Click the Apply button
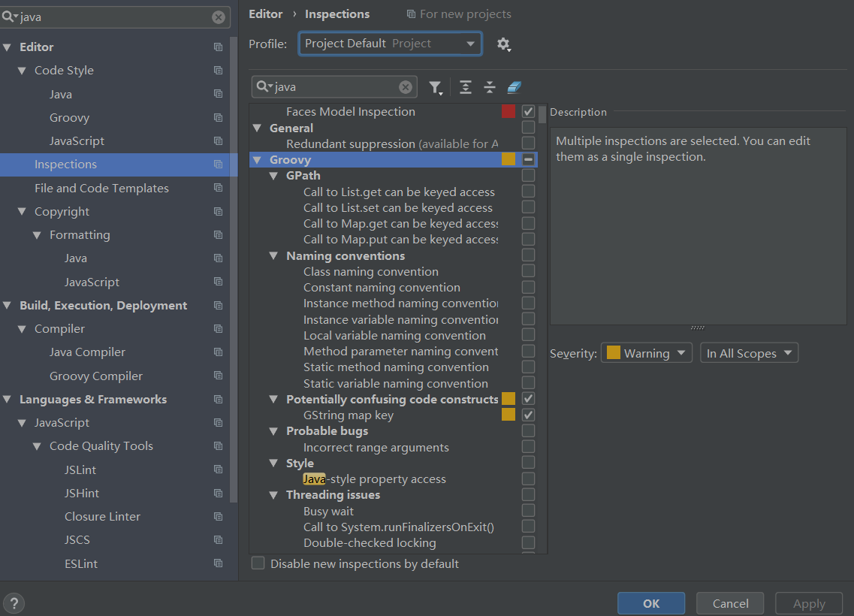The height and width of the screenshot is (616, 854). coord(809,603)
